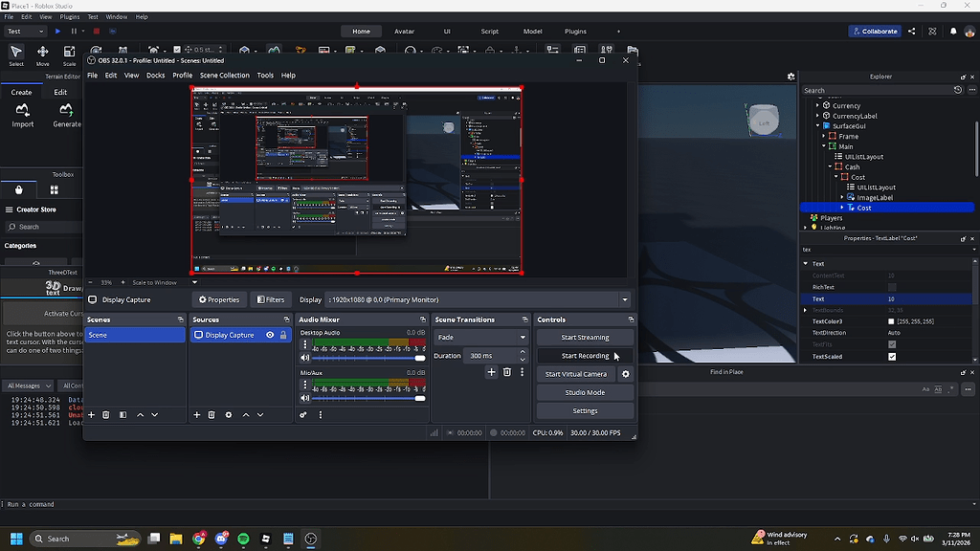This screenshot has height=551, width=980.
Task: Add a scene transition with plus icon
Action: point(491,372)
